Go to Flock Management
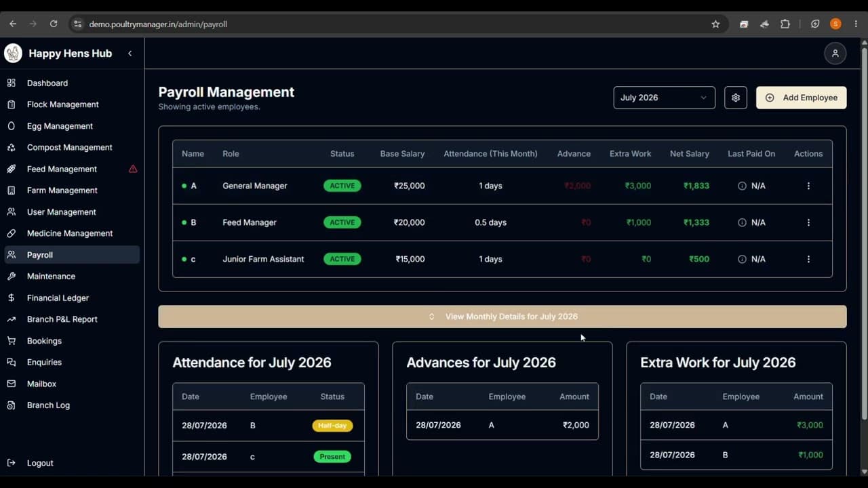The image size is (868, 488). tap(71, 104)
